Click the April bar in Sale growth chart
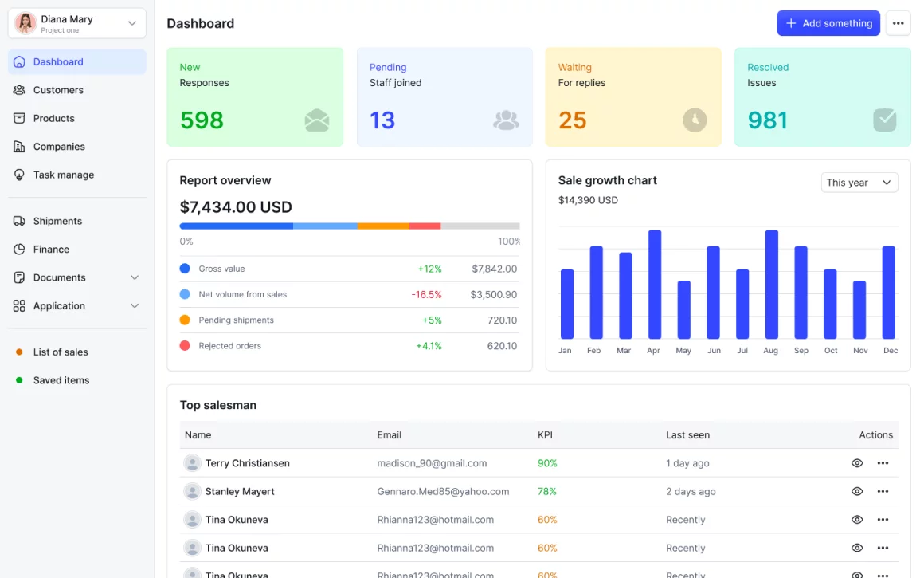Viewport: 924px width, 578px height. point(655,285)
